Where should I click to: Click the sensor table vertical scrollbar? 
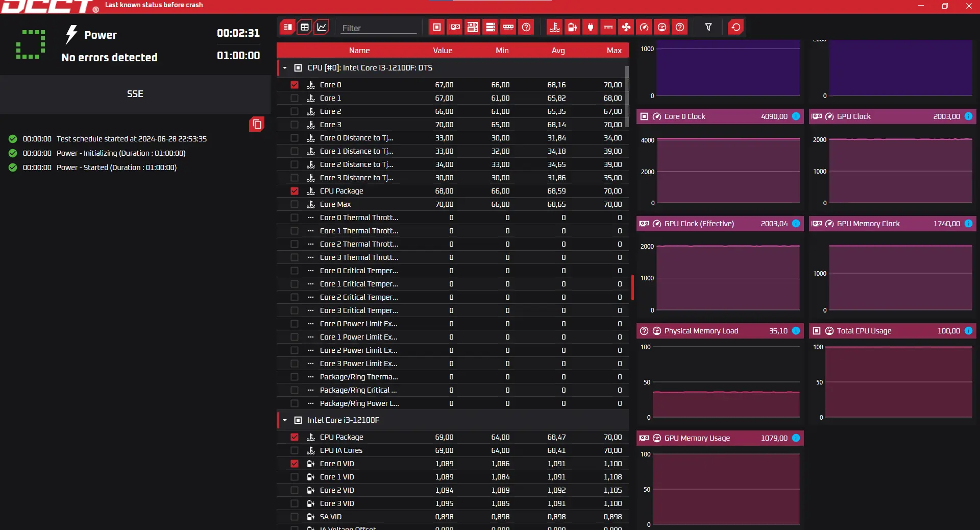(627, 96)
